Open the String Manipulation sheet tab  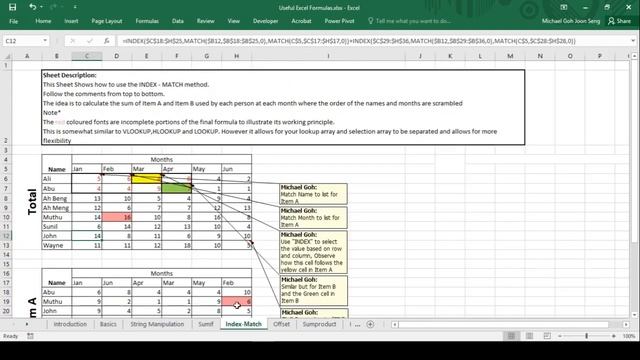click(x=157, y=324)
